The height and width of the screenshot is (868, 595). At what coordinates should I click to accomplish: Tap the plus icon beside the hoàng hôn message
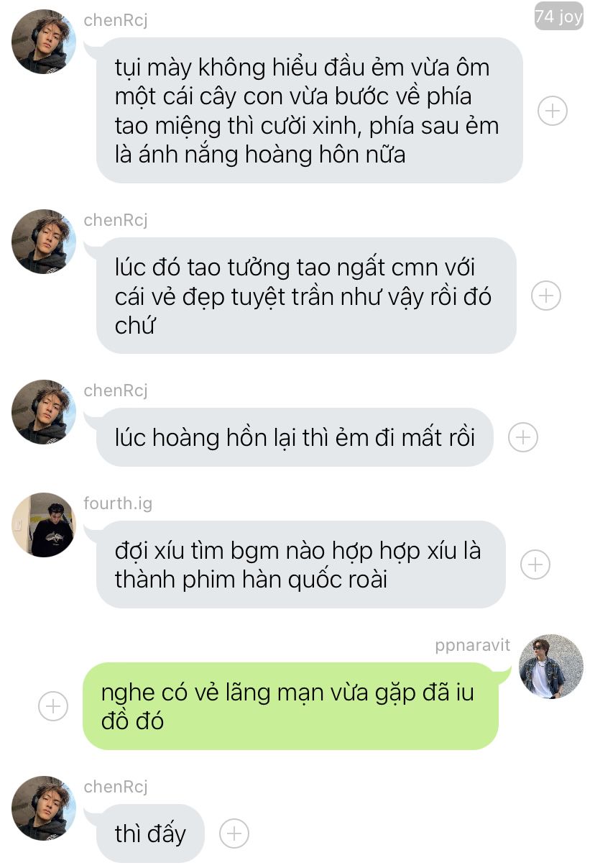tap(553, 111)
